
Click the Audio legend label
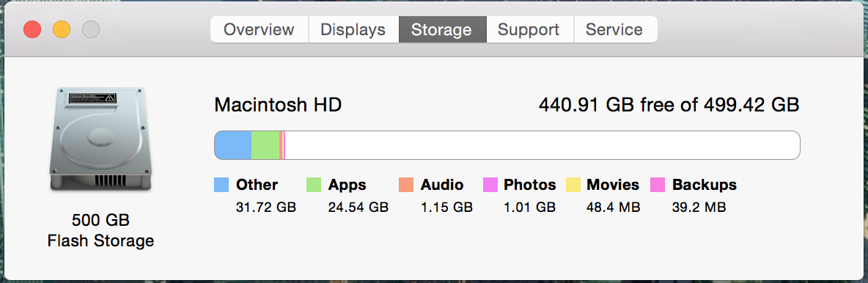(442, 185)
